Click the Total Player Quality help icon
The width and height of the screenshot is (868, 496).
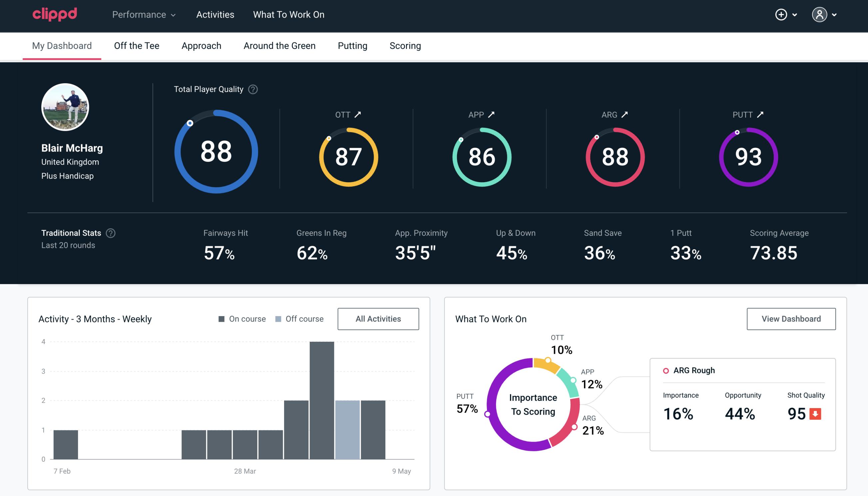pyautogui.click(x=252, y=89)
